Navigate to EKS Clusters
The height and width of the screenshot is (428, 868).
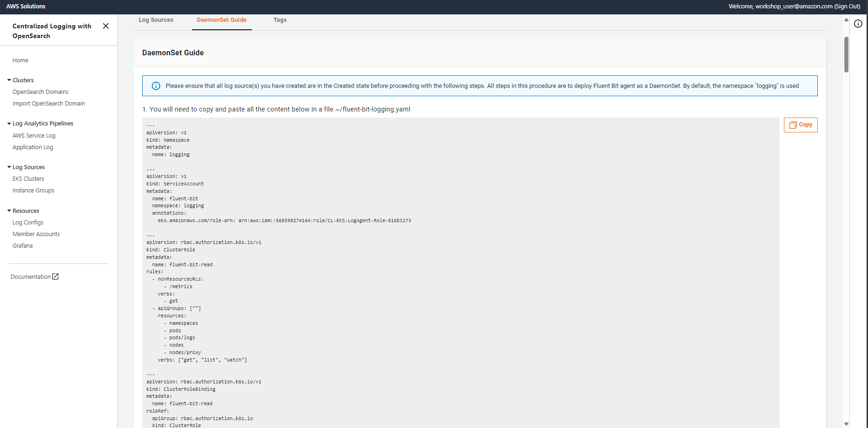pos(28,179)
